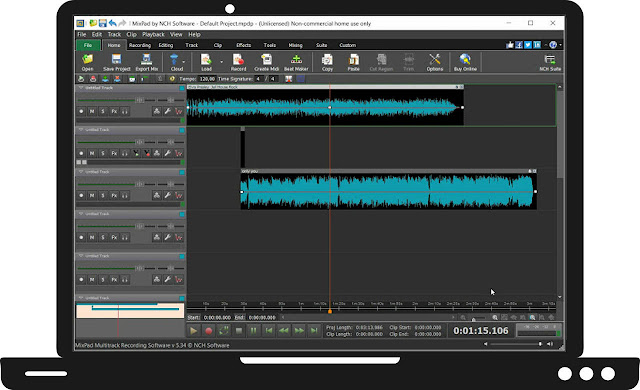Screen dimensions: 640x390
Task: Stop playback with the Stop button
Action: point(239,330)
